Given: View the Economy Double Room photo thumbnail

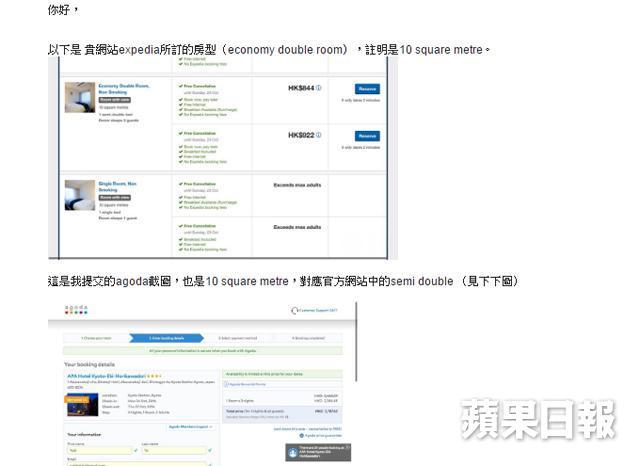Looking at the screenshot, I should pos(80,97).
